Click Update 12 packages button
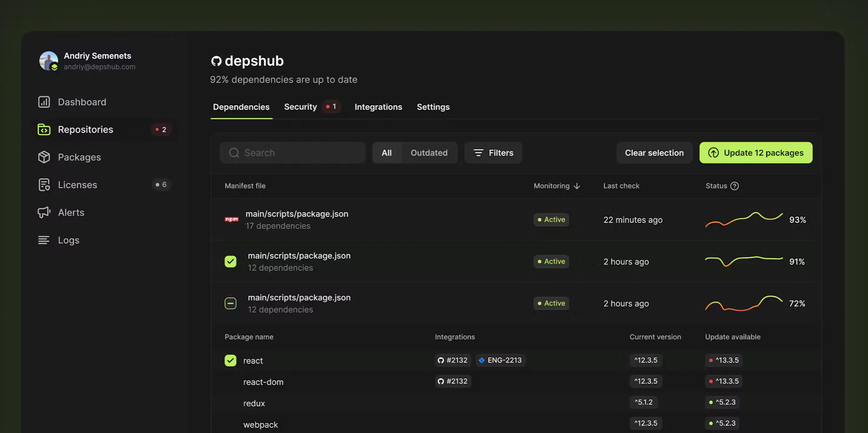 click(x=756, y=153)
